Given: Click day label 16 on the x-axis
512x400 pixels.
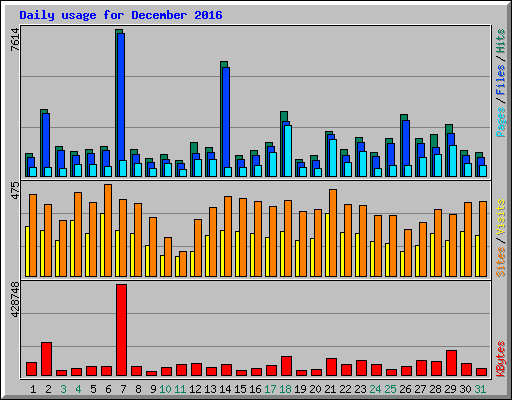Looking at the screenshot, I should pos(255,389).
